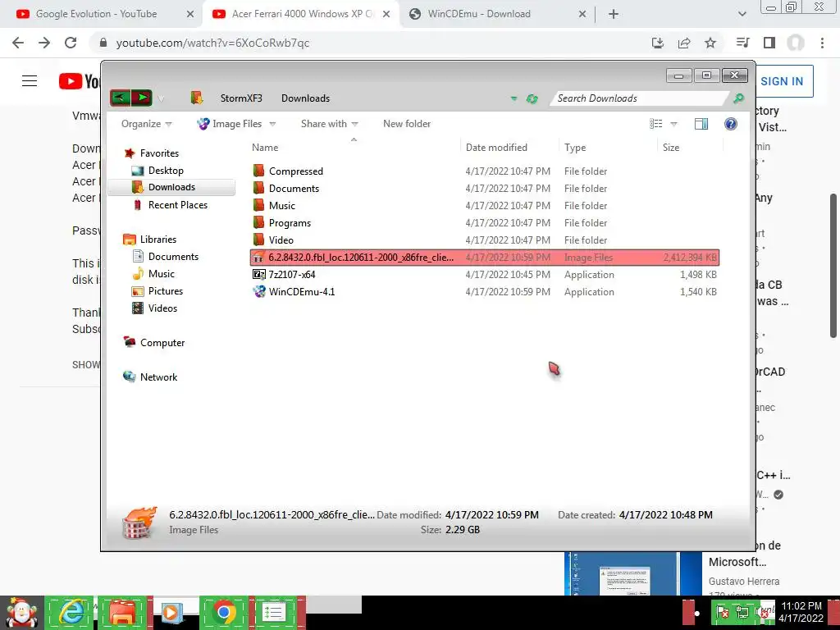Select the WinCDEmu-4.1 application icon
Screen dimensions: 840x630
pos(258,291)
